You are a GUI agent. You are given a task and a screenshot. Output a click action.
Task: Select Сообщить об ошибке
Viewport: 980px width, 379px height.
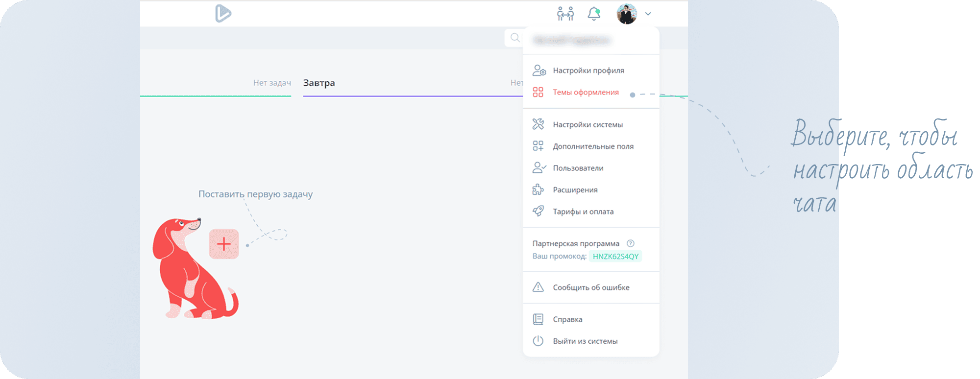tap(591, 287)
